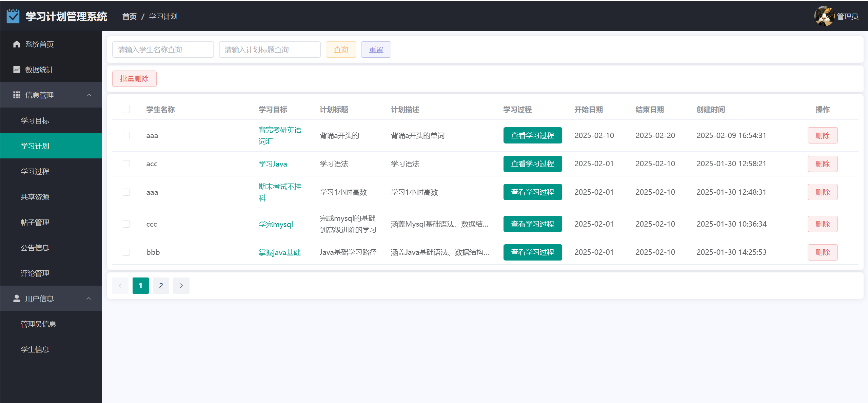Screen dimensions: 868x403
Task: Click the 批量删除 button
Action: 134,79
